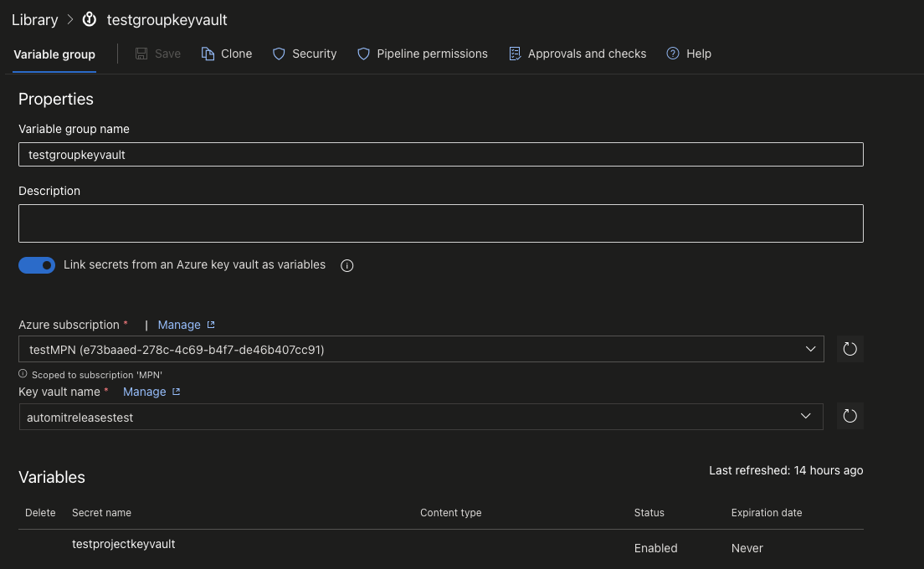This screenshot has width=924, height=569.
Task: Expand the Key vault name dropdown
Action: click(805, 416)
